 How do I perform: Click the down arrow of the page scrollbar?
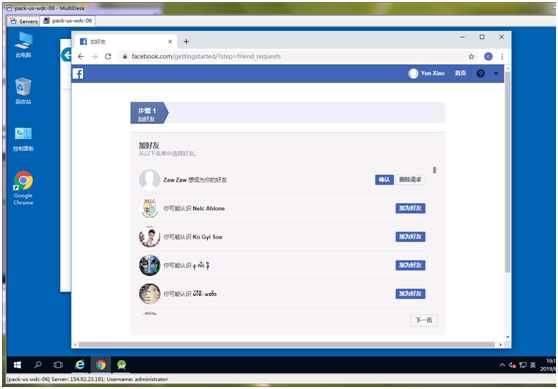point(507,337)
